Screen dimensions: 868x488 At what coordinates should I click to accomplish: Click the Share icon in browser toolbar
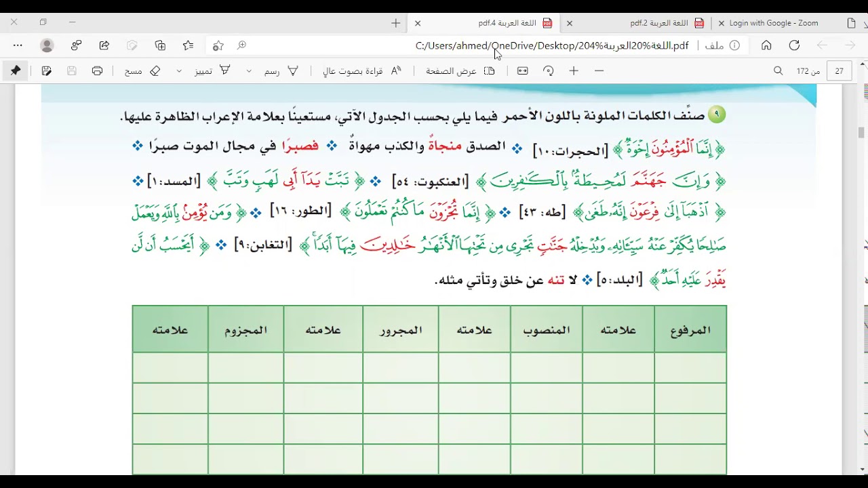(x=104, y=45)
